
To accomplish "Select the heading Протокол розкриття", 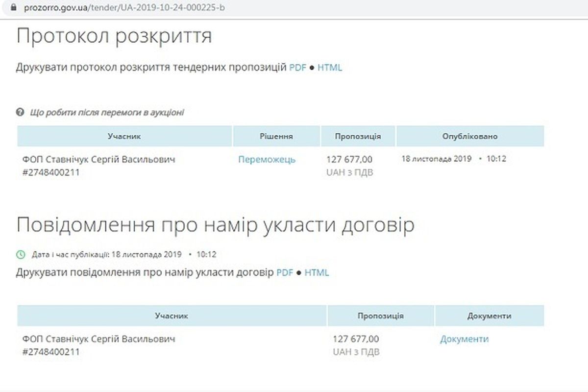I will click(115, 35).
